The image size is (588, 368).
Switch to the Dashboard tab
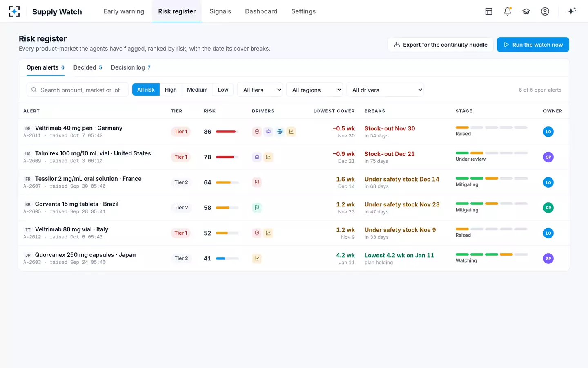click(x=261, y=11)
